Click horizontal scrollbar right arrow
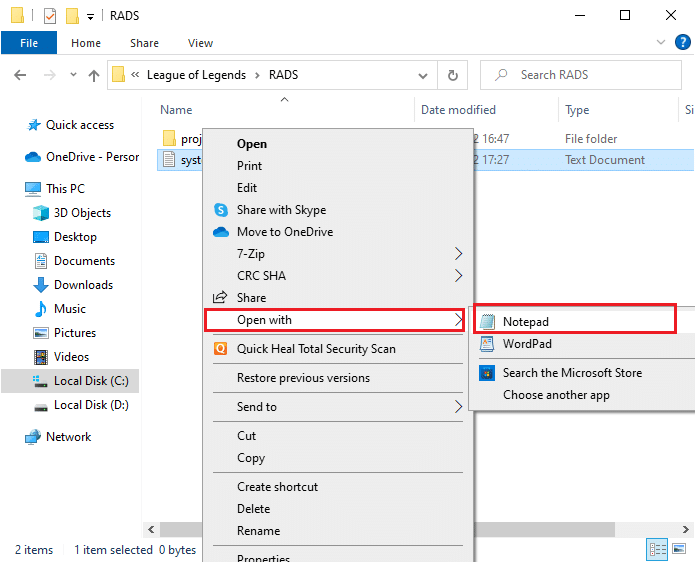 tap(685, 530)
